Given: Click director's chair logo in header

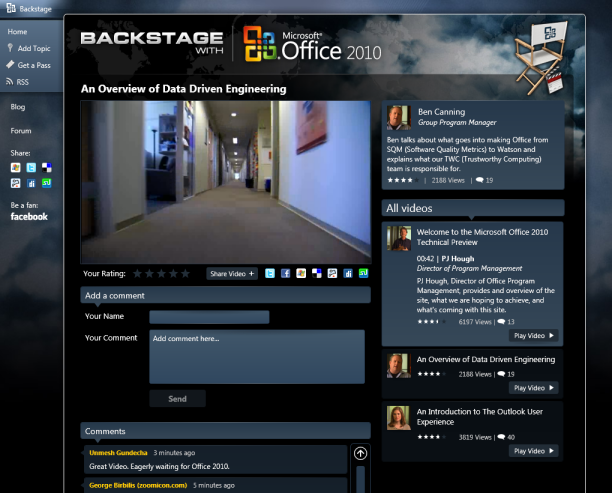Looking at the screenshot, I should tap(542, 57).
